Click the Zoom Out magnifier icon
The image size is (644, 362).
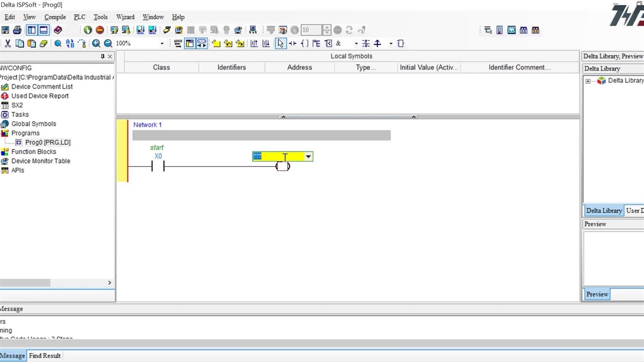pos(108,44)
